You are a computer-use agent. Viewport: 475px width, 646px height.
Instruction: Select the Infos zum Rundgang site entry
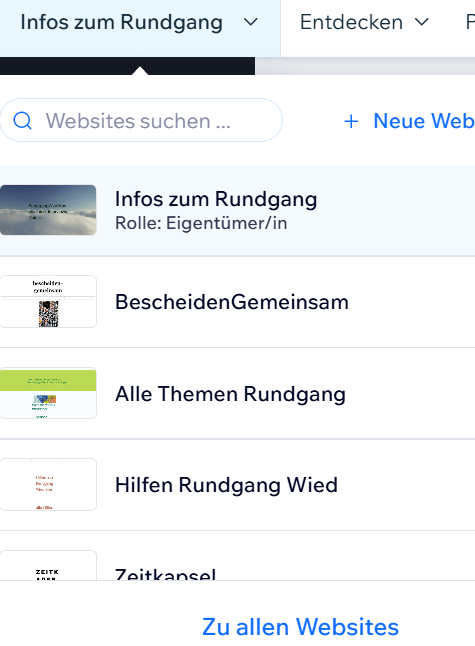coord(237,210)
